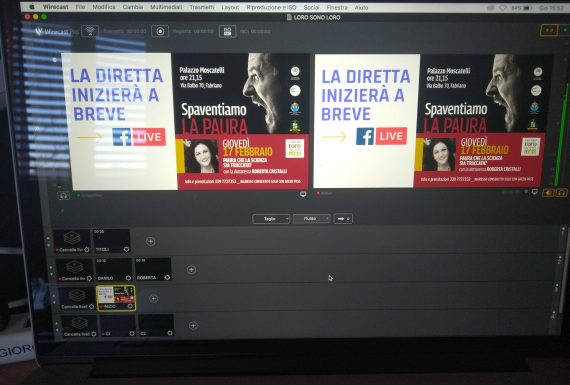Screen dimensions: 570x385
Task: Select the DANILO shot
Action: click(x=113, y=269)
